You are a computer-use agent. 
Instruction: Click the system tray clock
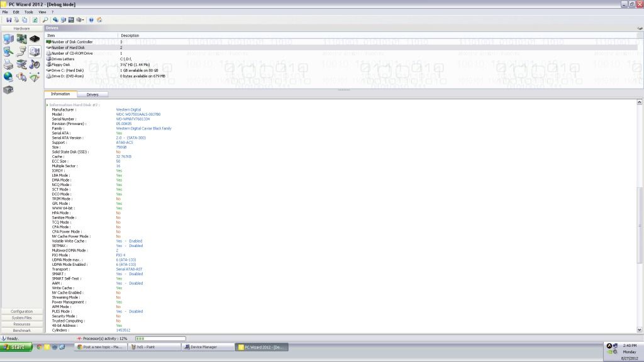click(x=630, y=346)
